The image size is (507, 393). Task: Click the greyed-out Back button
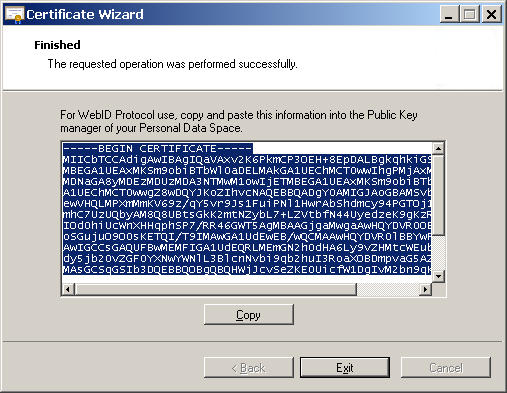point(249,368)
